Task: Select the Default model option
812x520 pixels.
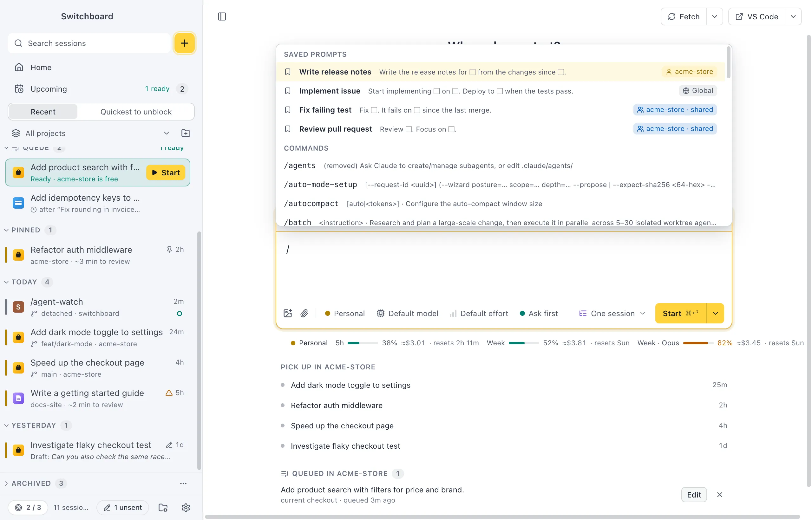Action: tap(407, 313)
